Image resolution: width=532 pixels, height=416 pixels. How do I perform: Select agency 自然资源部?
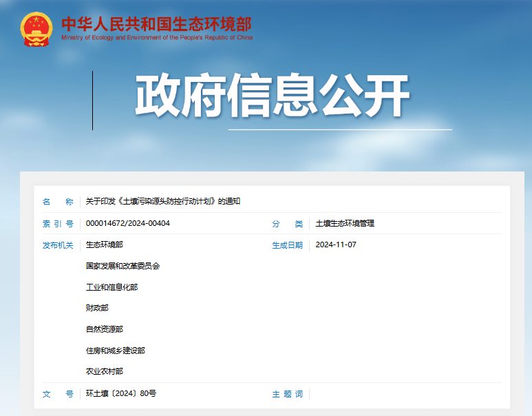click(104, 329)
